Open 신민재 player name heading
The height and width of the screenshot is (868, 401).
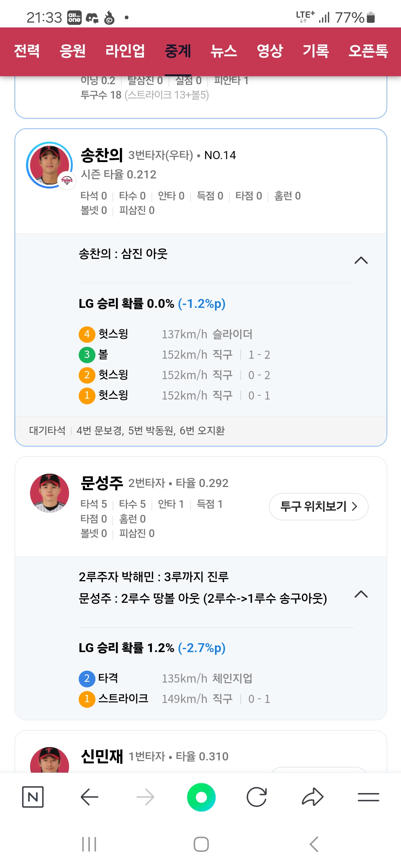tap(102, 756)
